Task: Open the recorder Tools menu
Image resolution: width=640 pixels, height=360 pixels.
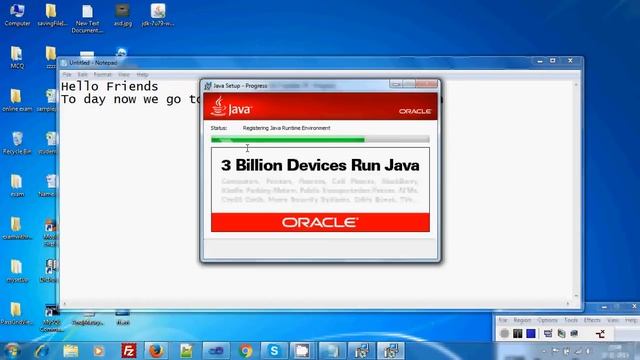Action: [571, 320]
